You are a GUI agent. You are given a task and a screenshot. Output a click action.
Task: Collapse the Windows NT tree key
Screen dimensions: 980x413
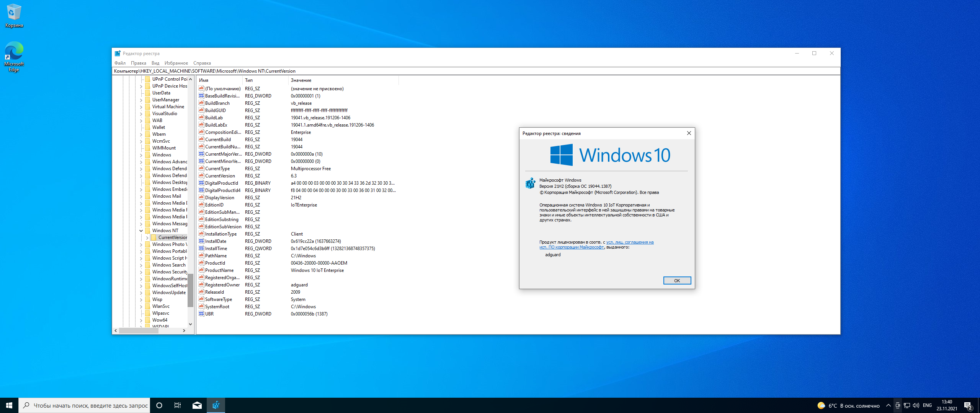coord(141,231)
